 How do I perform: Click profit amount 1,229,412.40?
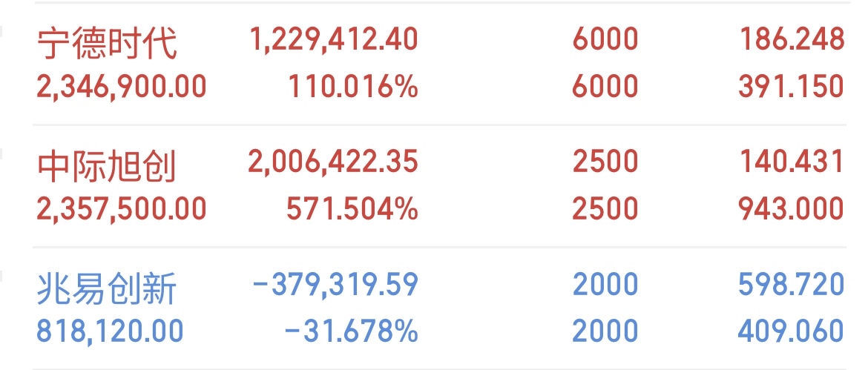[x=334, y=40]
